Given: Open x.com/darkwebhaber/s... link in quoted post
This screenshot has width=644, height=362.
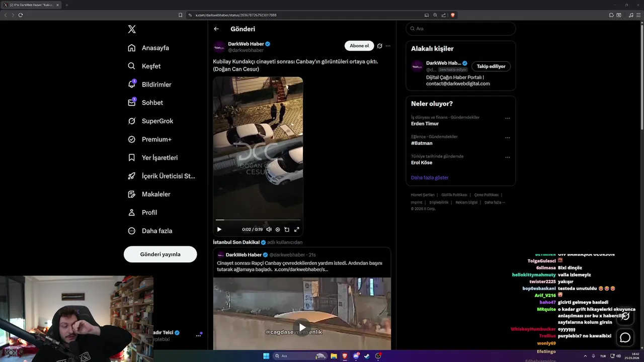Looking at the screenshot, I should [301, 269].
